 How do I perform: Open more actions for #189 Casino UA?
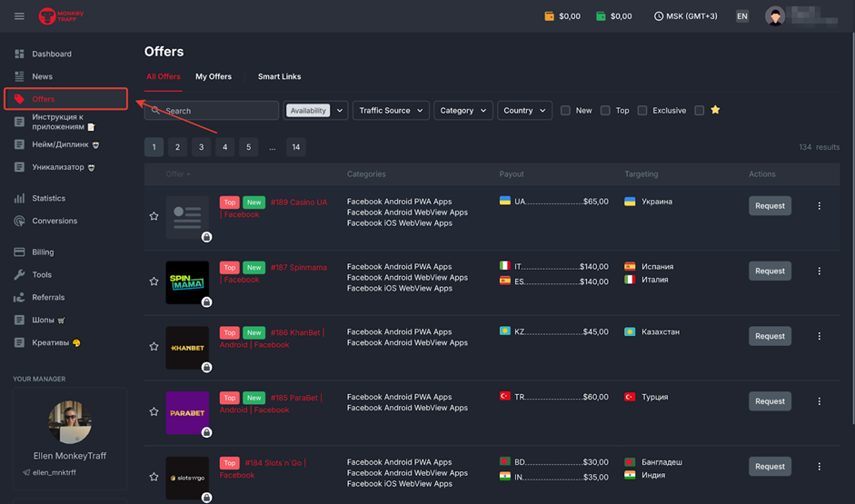(x=819, y=206)
